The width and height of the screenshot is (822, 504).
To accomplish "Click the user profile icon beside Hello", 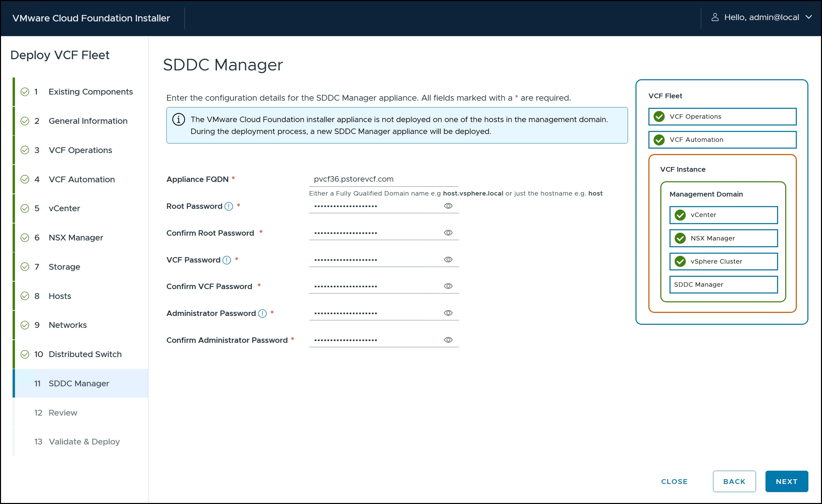I will [715, 17].
